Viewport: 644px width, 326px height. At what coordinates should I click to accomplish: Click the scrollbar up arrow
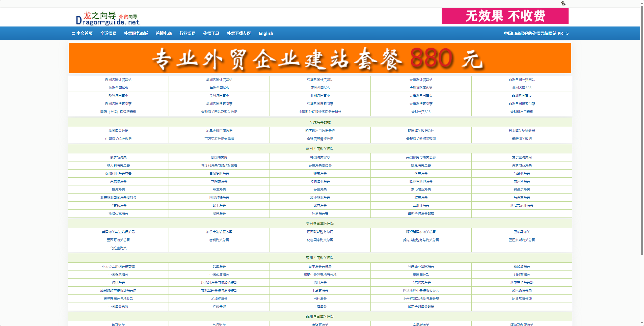pyautogui.click(x=642, y=3)
